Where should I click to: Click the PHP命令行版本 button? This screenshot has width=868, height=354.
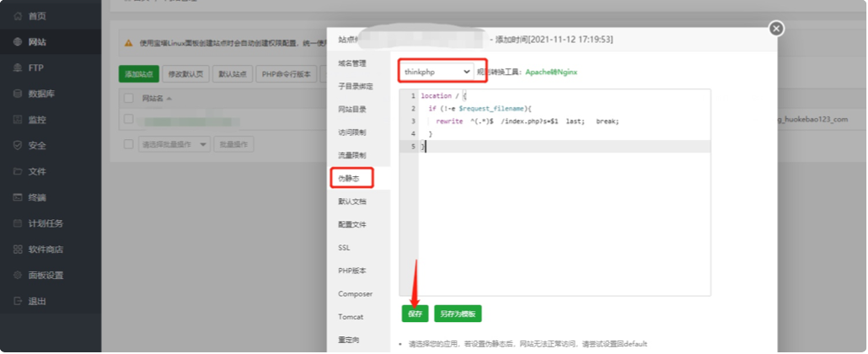pyautogui.click(x=287, y=73)
